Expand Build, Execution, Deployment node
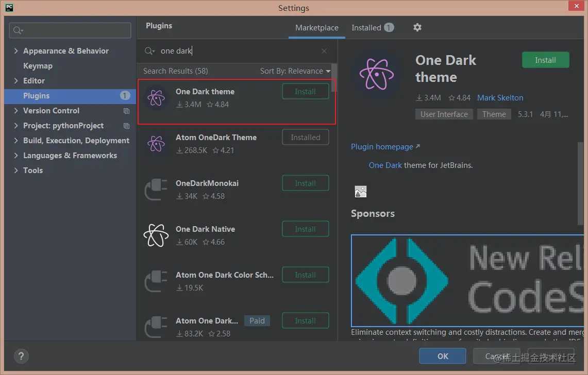The width and height of the screenshot is (588, 375). click(x=16, y=141)
